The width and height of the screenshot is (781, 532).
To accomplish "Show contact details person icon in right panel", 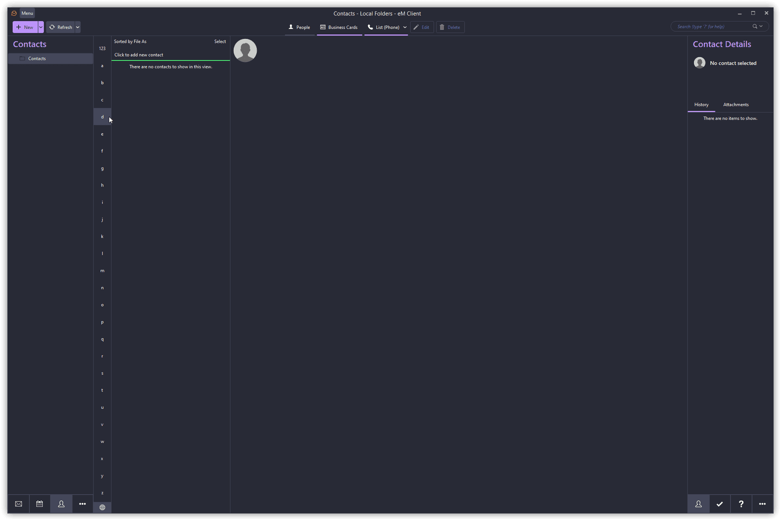I will [x=698, y=504].
